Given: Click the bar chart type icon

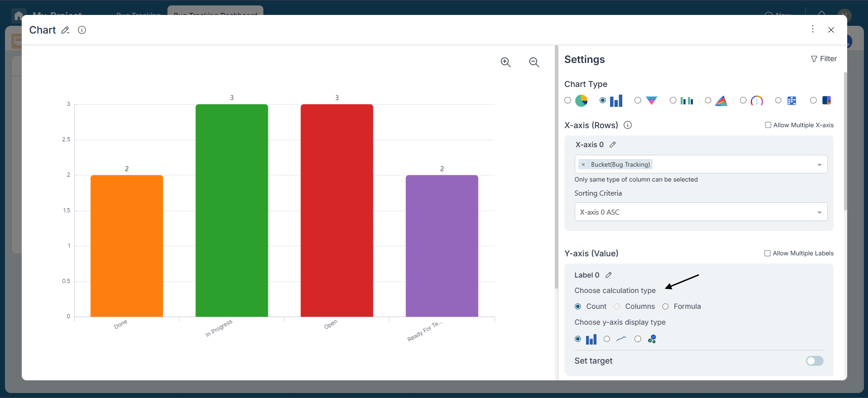Looking at the screenshot, I should [x=616, y=101].
